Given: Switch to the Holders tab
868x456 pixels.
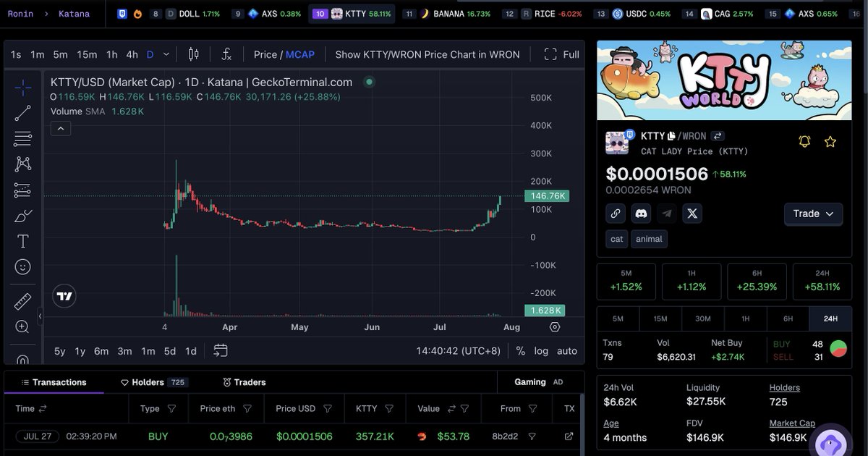Looking at the screenshot, I should (154, 382).
